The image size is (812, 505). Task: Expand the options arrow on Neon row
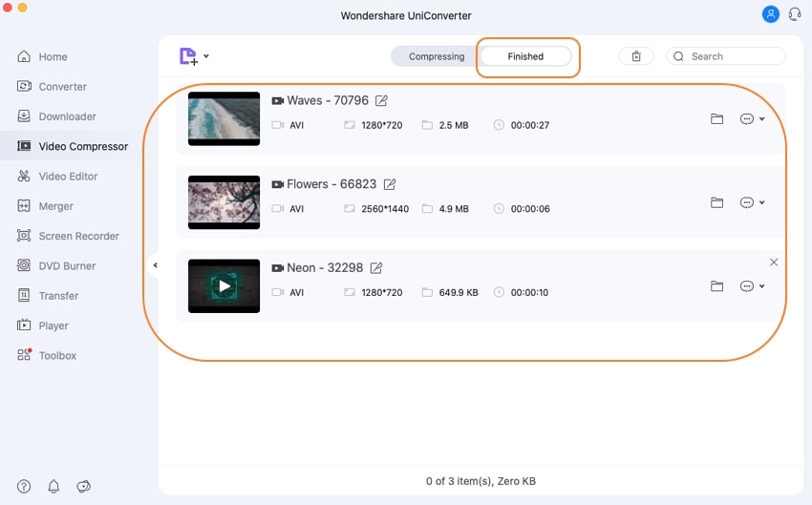coord(761,286)
